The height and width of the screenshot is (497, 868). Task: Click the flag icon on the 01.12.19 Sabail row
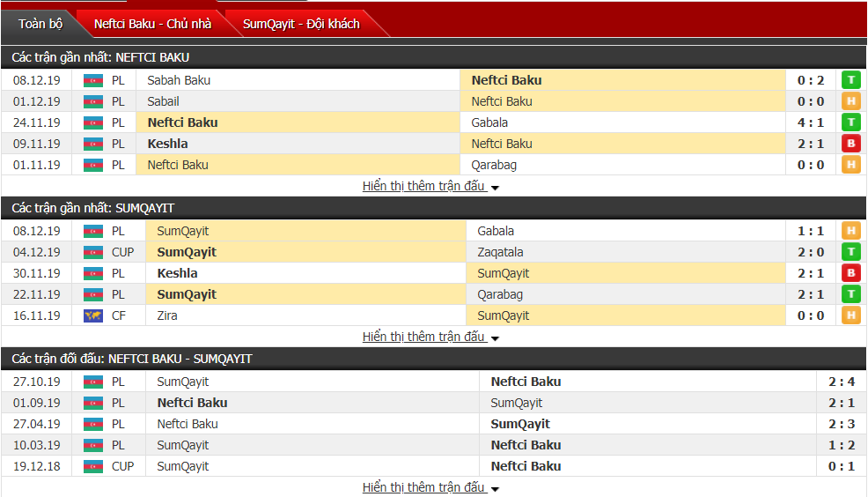(x=93, y=102)
